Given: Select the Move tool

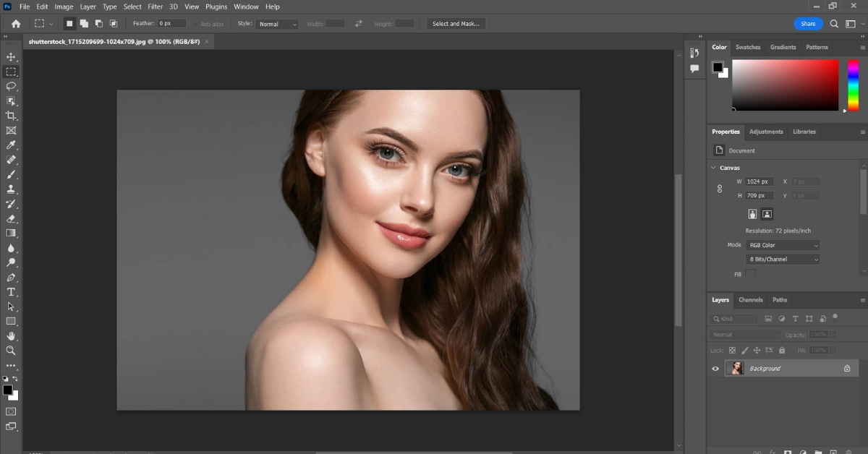Looking at the screenshot, I should (x=11, y=57).
